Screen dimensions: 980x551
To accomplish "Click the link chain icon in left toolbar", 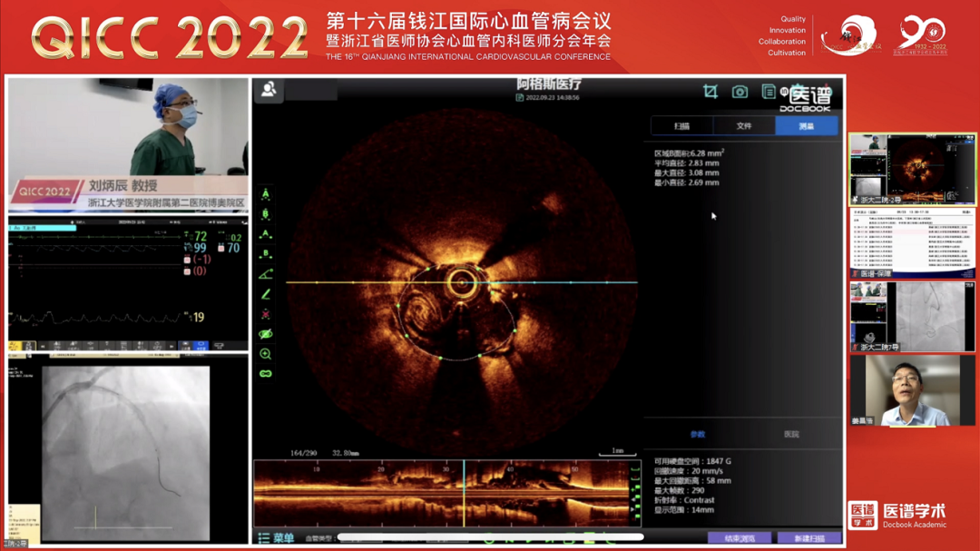I will tap(266, 374).
